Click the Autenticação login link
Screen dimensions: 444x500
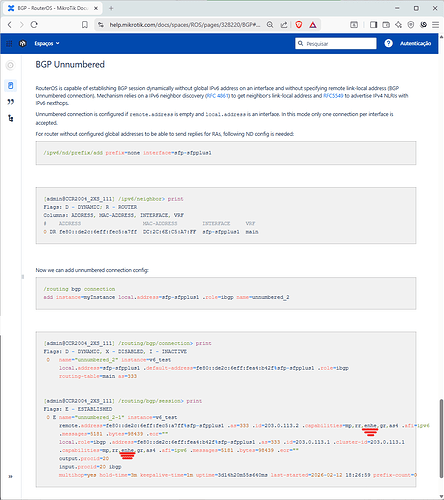click(x=415, y=43)
